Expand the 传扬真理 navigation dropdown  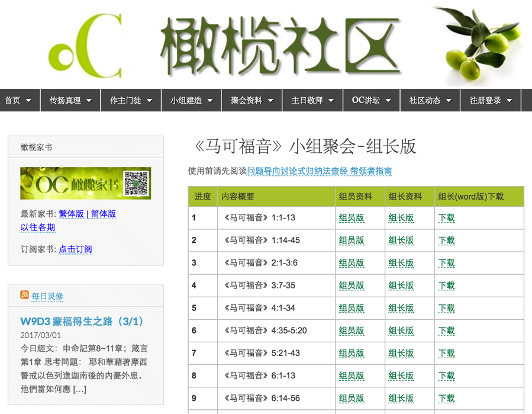(x=89, y=101)
